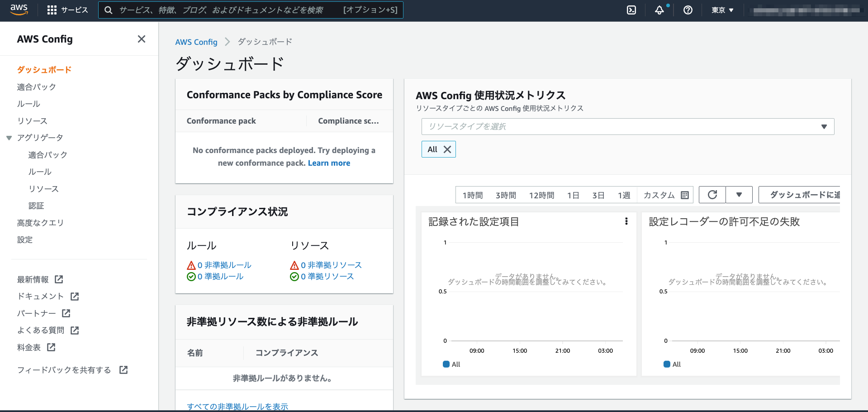Open CloudShell from the top bar
This screenshot has width=868, height=412.
coord(631,10)
